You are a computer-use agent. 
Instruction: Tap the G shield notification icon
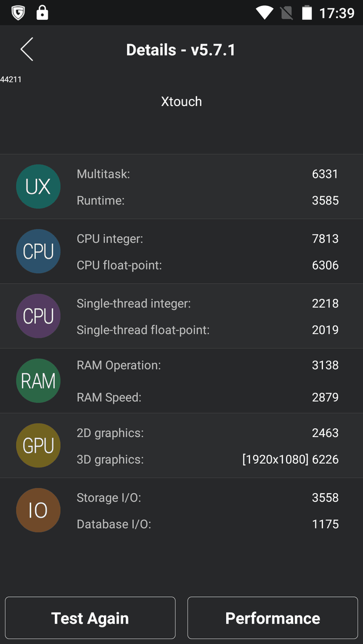coord(18,13)
